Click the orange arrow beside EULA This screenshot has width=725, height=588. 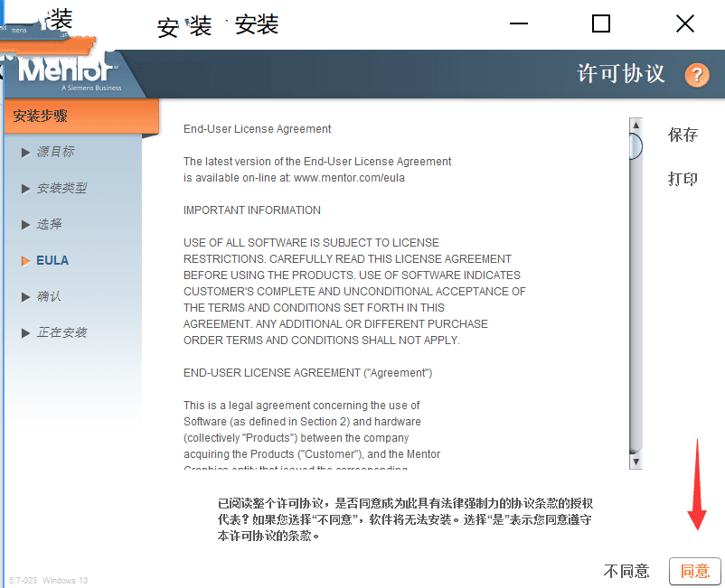click(25, 260)
